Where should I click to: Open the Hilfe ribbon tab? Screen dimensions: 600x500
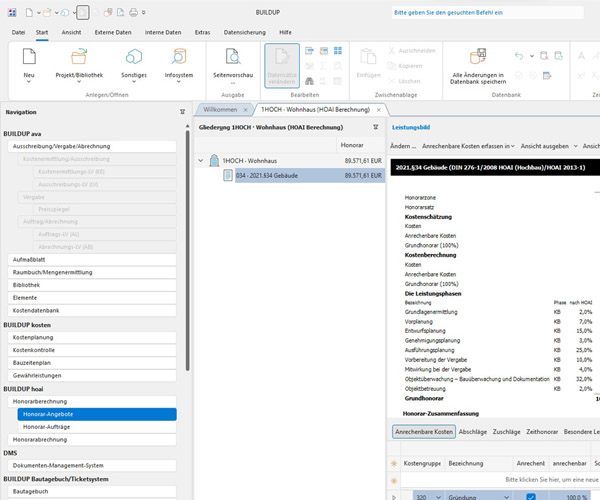(285, 33)
